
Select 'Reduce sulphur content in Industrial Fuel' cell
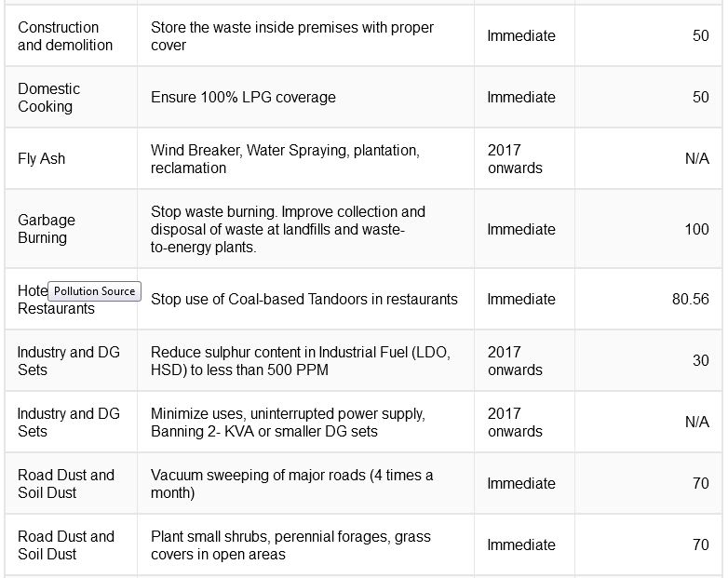(x=305, y=360)
